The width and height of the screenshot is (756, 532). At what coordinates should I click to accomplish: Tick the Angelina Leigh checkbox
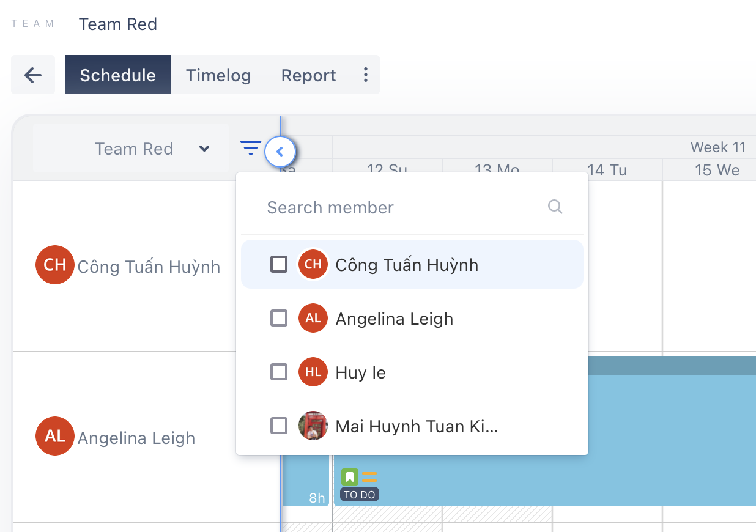point(279,318)
